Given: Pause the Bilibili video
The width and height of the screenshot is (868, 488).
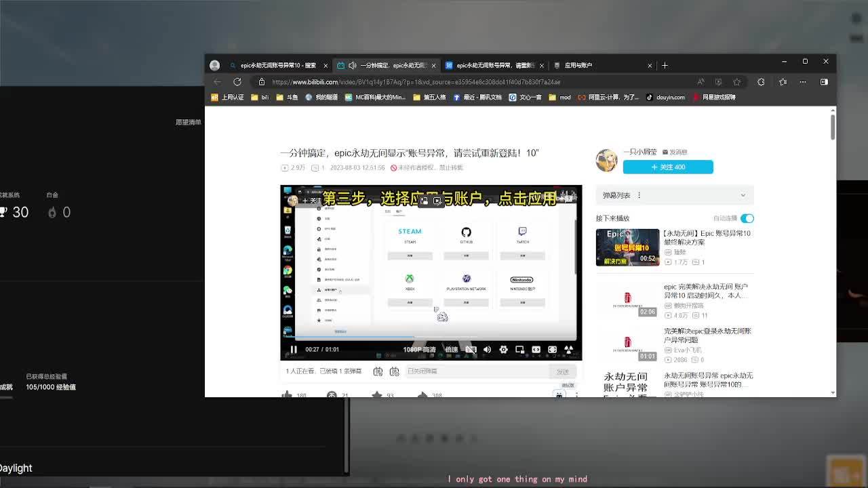Looking at the screenshot, I should coord(294,350).
